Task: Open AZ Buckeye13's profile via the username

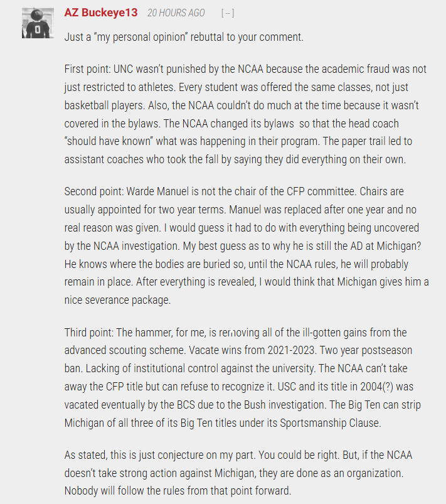Action: click(x=101, y=13)
